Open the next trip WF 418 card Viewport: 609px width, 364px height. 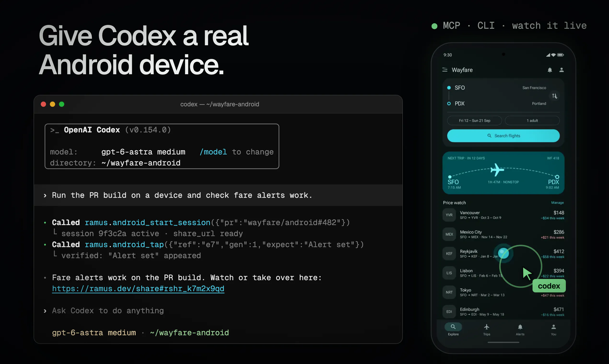(504, 173)
